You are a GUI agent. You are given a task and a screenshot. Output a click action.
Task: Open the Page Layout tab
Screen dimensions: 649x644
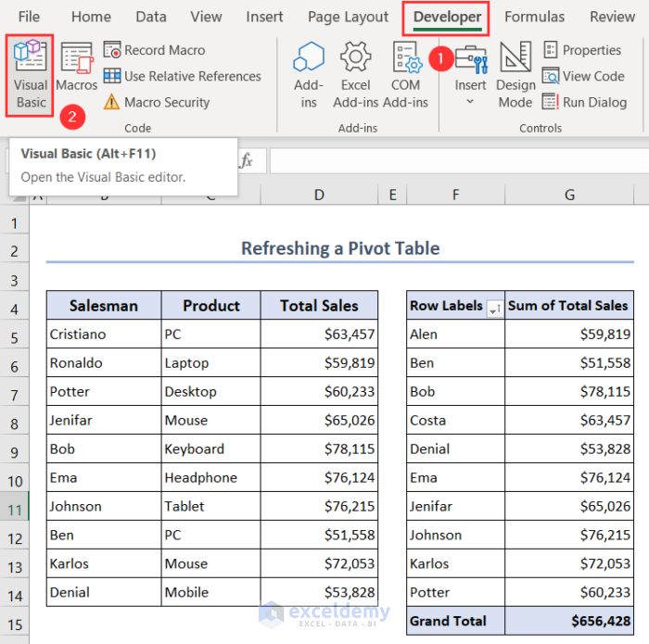click(x=348, y=17)
